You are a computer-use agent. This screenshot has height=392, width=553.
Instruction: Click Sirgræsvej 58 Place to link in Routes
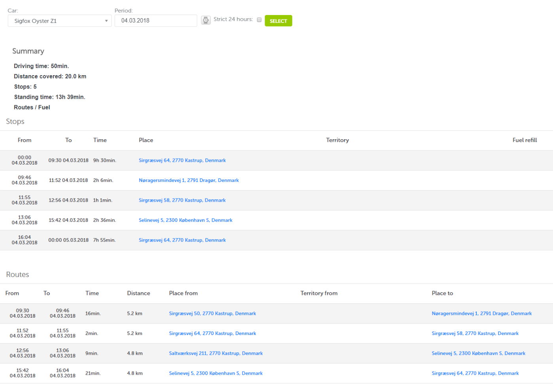pyautogui.click(x=475, y=334)
